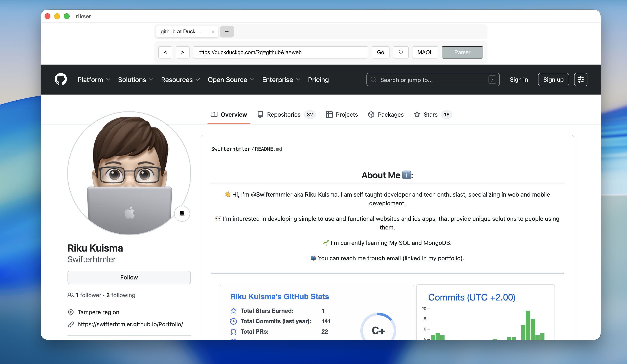Image resolution: width=627 pixels, height=364 pixels.
Task: Click the GitHub Octocat logo icon
Action: pos(61,79)
